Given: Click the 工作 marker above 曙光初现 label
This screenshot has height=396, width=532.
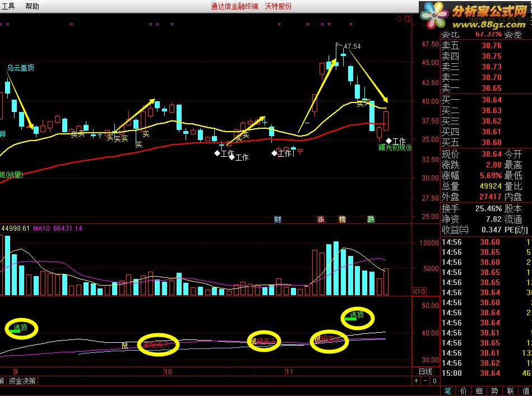Looking at the screenshot, I should pos(396,141).
